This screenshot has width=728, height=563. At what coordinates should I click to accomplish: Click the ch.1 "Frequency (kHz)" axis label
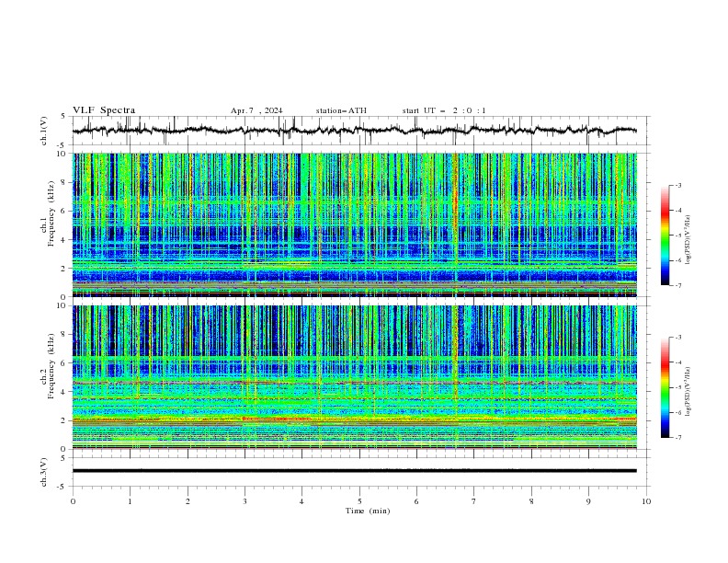(x=51, y=213)
